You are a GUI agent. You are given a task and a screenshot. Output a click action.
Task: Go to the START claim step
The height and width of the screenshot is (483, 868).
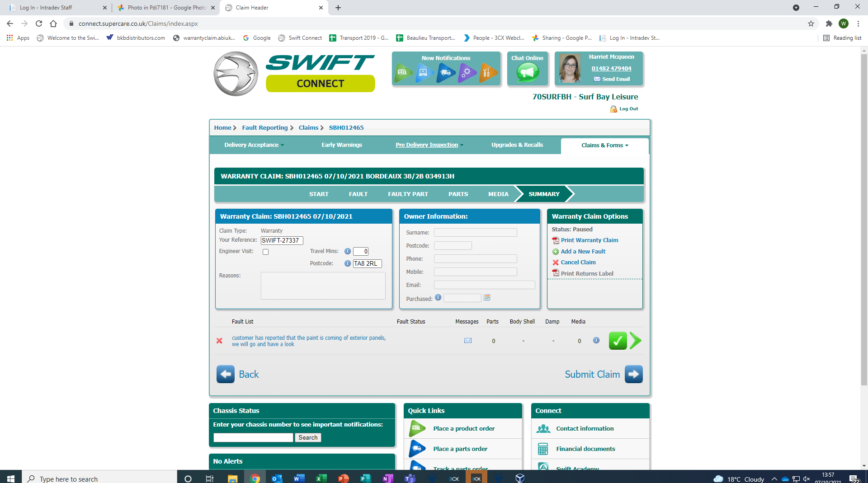tap(319, 194)
